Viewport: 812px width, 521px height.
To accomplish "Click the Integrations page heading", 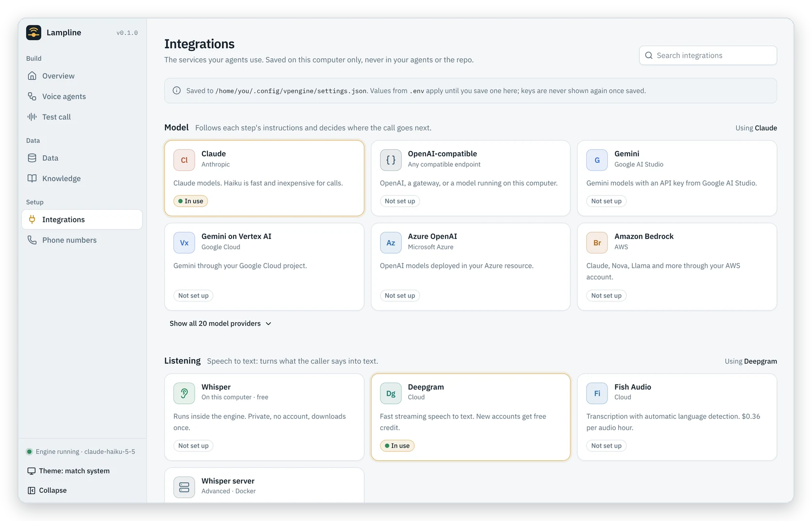I will pos(199,44).
